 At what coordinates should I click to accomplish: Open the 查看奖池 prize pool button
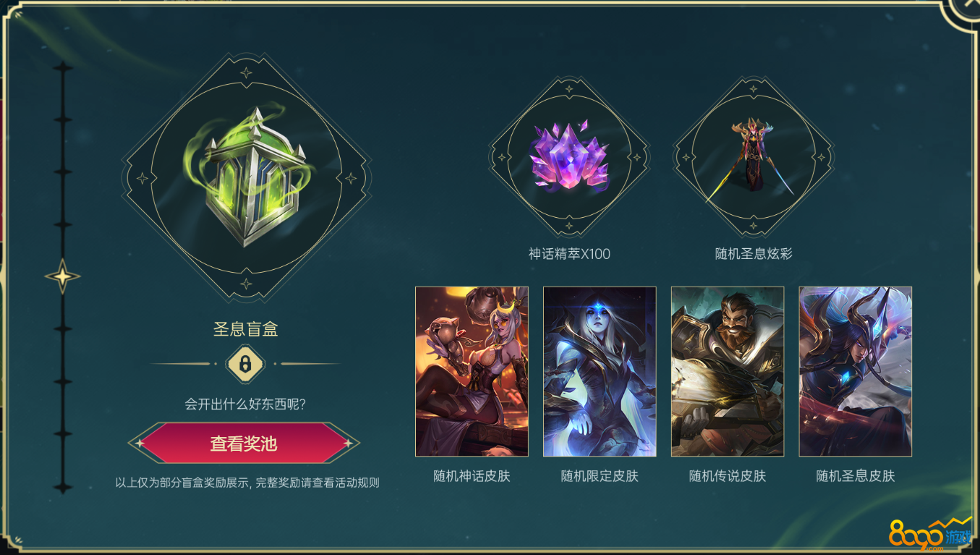(x=244, y=443)
